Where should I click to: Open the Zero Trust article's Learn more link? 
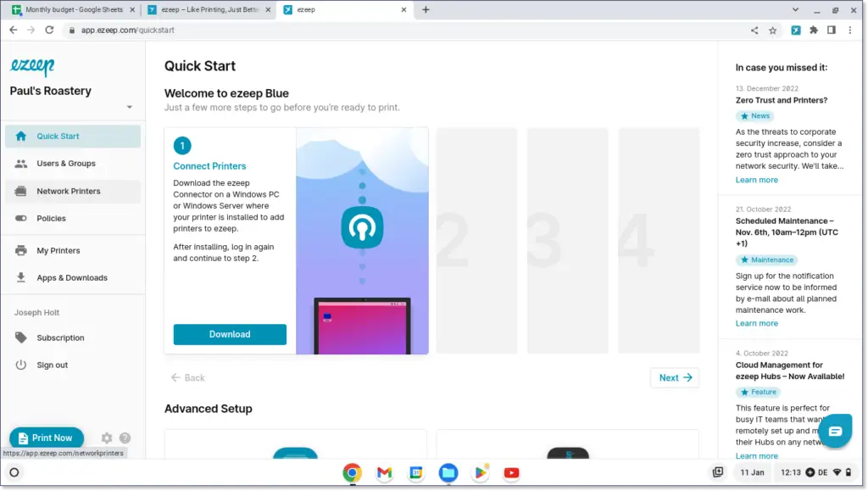[756, 179]
